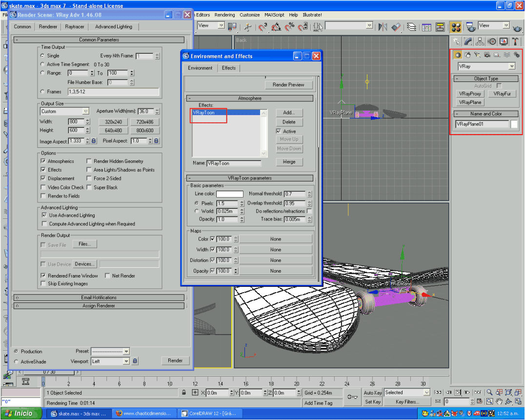Open the Layer Manager icon
Screen dimensions: 525x420
[411, 27]
